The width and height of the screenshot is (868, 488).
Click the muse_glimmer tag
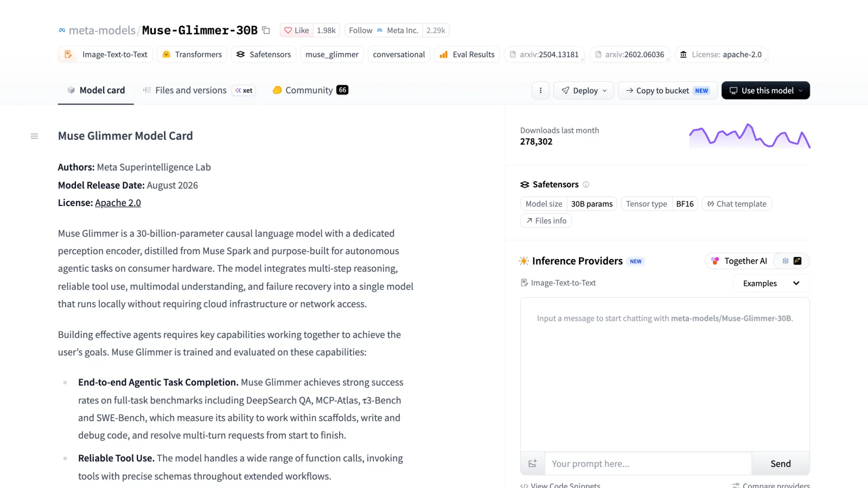(x=332, y=54)
